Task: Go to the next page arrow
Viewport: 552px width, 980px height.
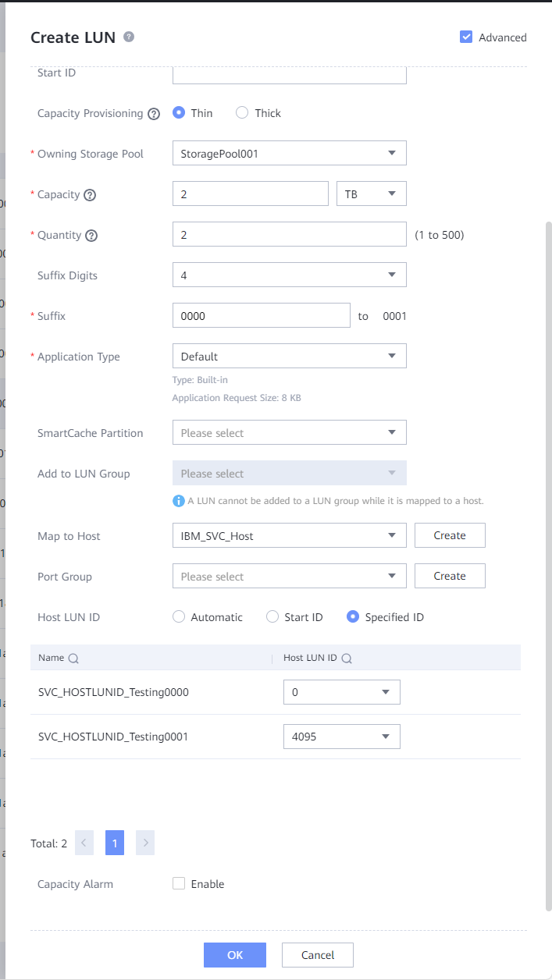Action: 144,843
